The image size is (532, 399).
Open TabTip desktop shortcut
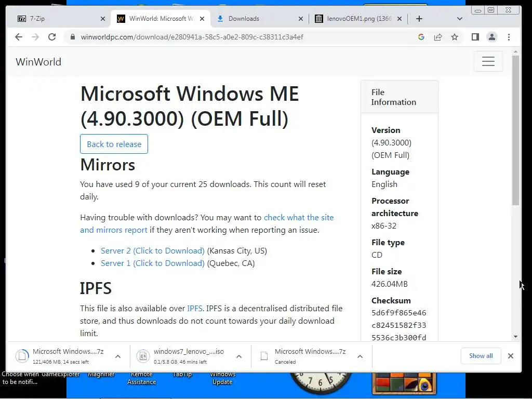(182, 374)
